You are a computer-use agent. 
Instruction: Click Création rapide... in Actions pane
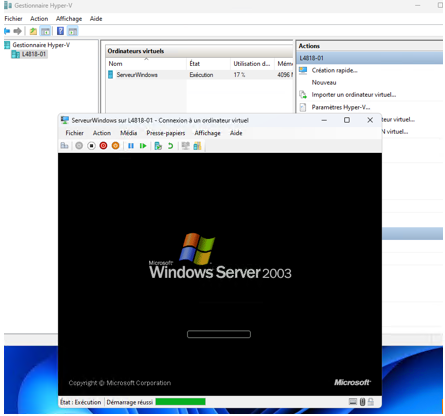(x=334, y=70)
